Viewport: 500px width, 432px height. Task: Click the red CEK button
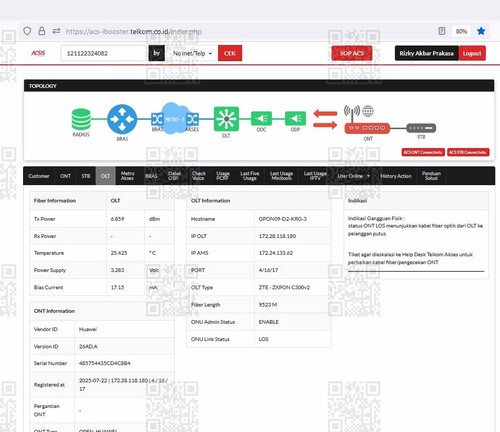coord(230,53)
